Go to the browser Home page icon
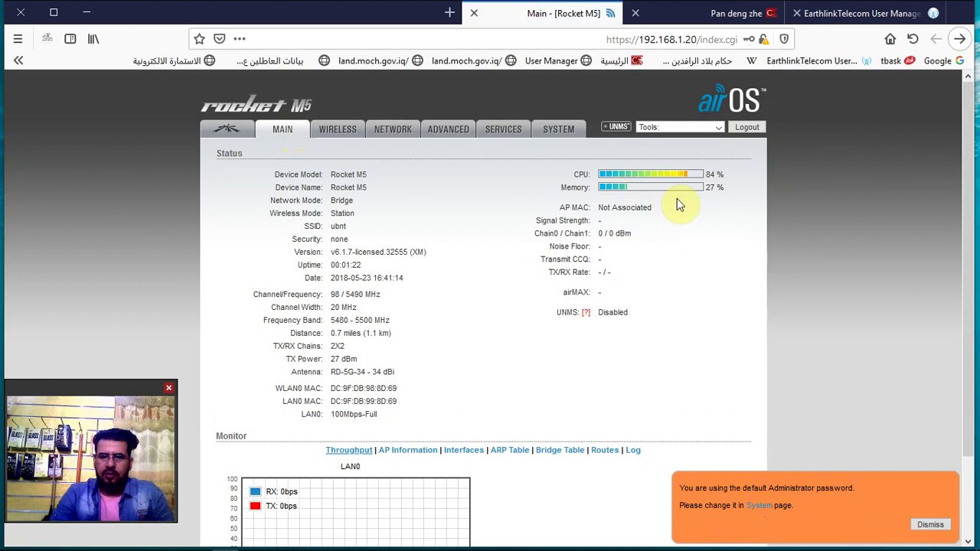 (890, 39)
